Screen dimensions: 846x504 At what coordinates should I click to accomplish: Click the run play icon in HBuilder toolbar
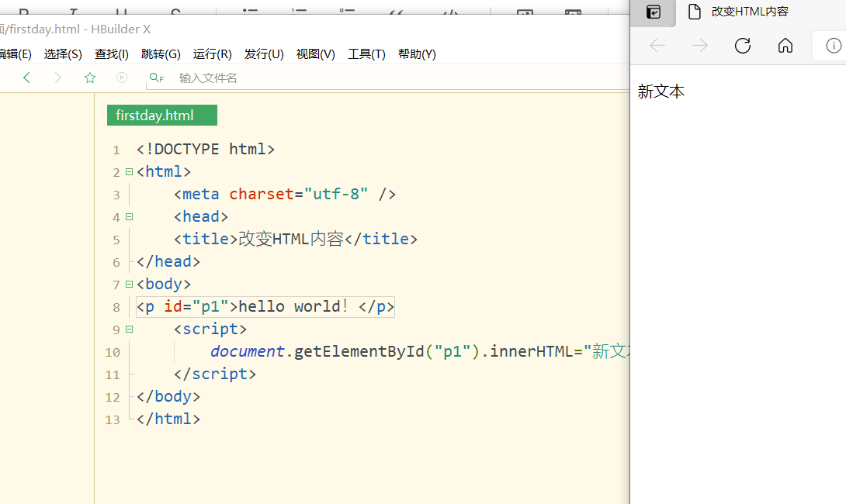click(x=122, y=78)
